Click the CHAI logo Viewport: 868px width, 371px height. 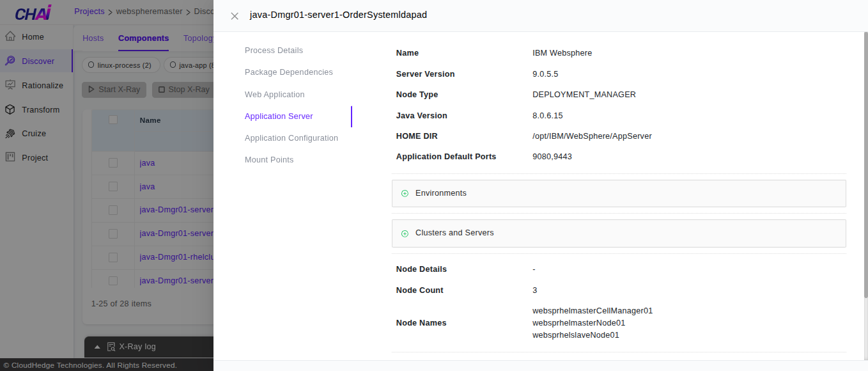(33, 12)
